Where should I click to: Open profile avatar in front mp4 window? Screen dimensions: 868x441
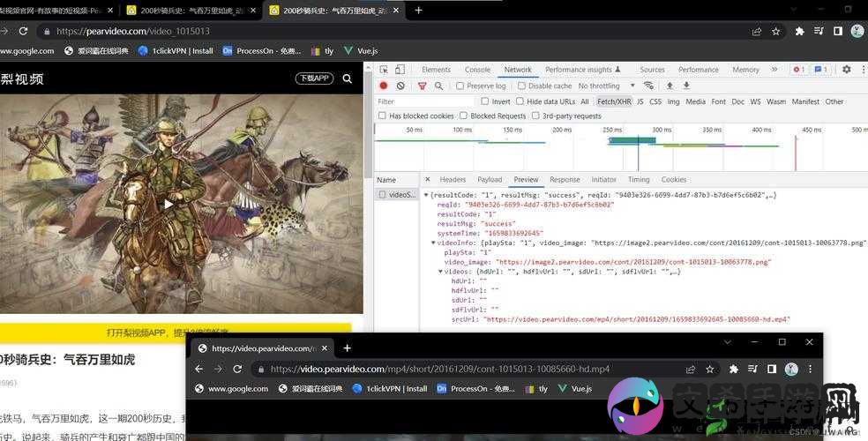click(x=791, y=369)
